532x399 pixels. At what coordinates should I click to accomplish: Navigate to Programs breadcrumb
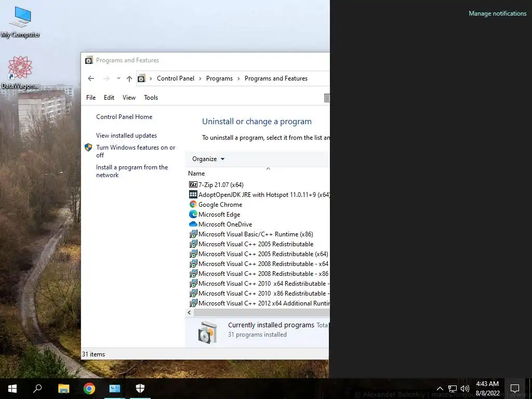[x=219, y=78]
